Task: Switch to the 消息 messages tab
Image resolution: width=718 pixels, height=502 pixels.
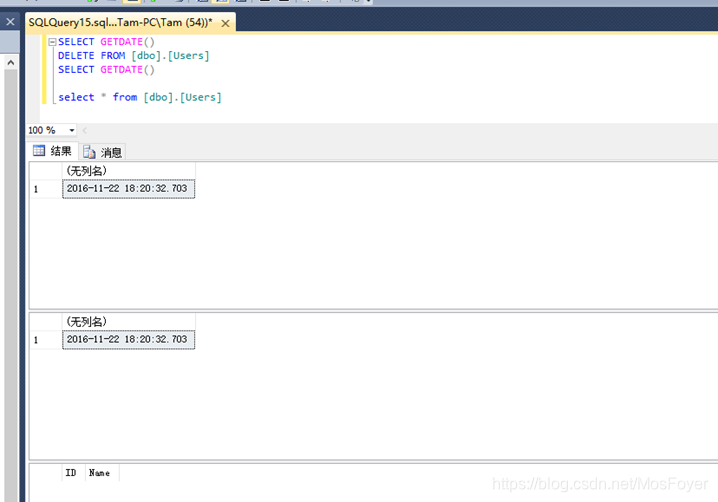Action: [103, 152]
